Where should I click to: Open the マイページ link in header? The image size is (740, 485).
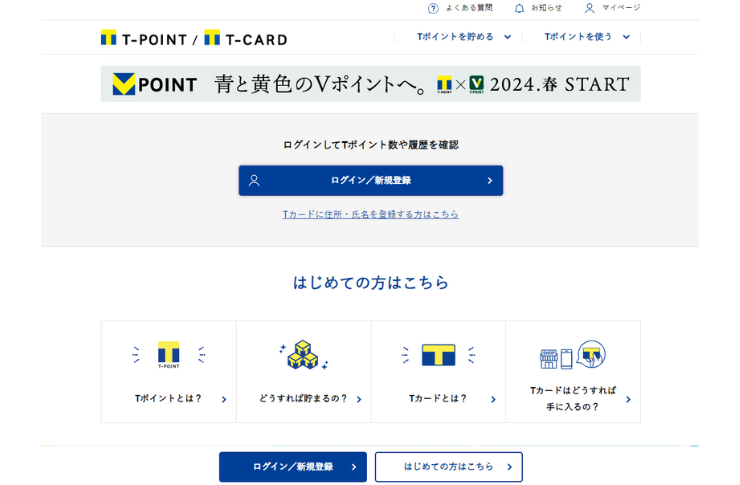621,8
